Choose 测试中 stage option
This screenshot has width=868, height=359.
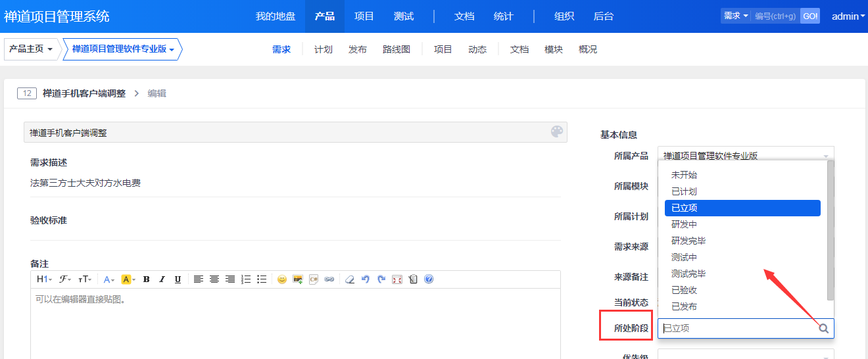(742, 257)
